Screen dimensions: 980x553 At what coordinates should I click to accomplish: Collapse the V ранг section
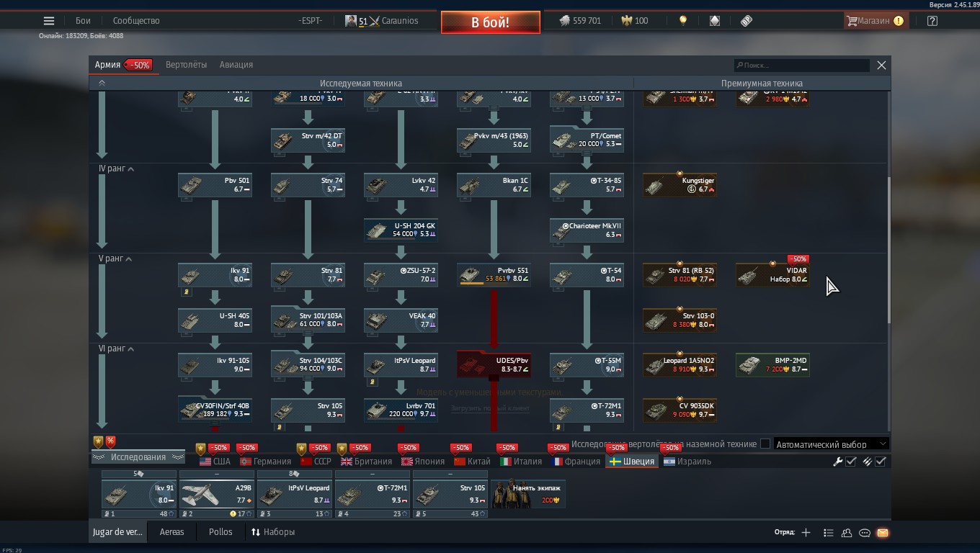(129, 258)
